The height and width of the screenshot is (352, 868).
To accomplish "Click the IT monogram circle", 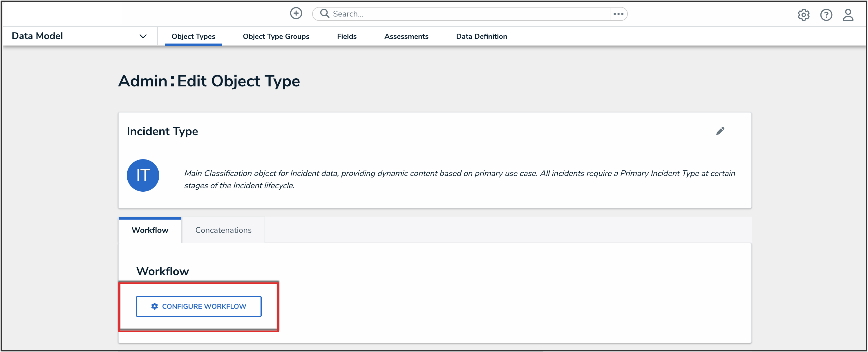I will point(143,175).
